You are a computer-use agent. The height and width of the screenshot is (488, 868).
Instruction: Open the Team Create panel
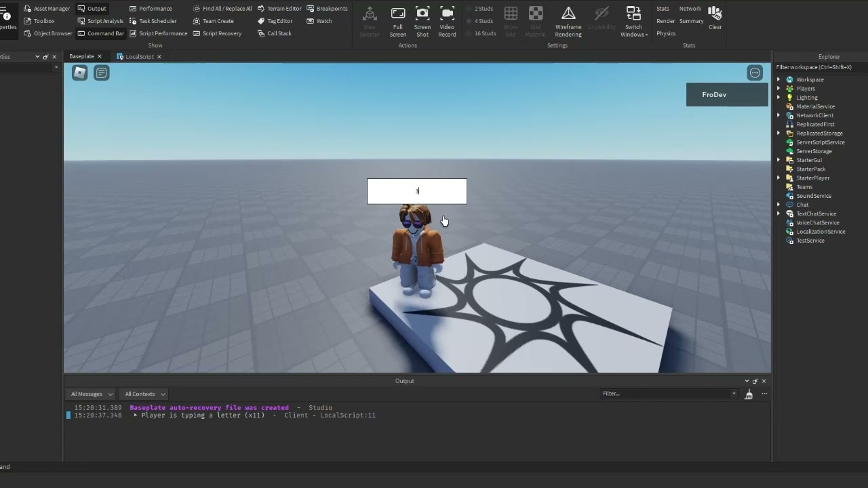pyautogui.click(x=213, y=21)
